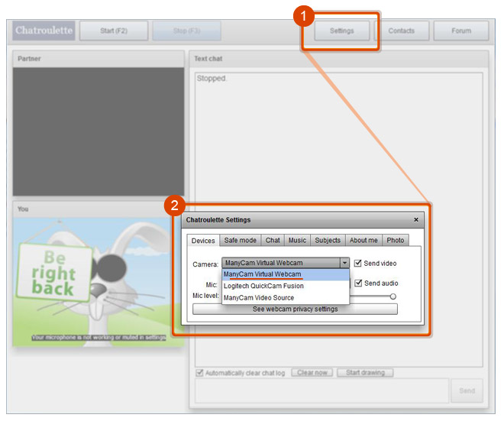Image resolution: width=504 pixels, height=421 pixels.
Task: Click the Be right back webcam preview
Action: click(x=99, y=282)
